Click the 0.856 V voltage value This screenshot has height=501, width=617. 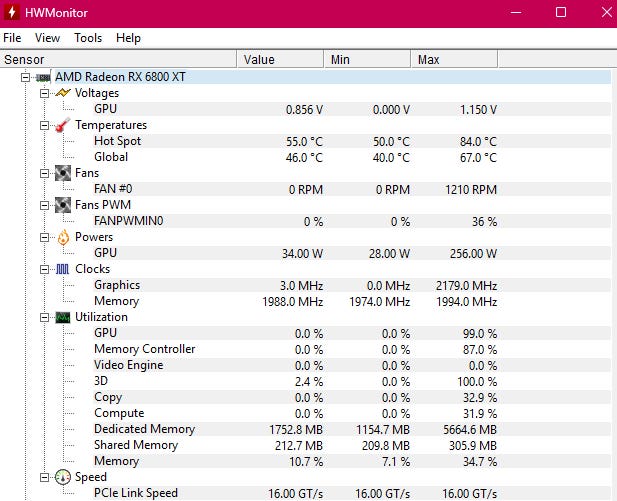[304, 109]
